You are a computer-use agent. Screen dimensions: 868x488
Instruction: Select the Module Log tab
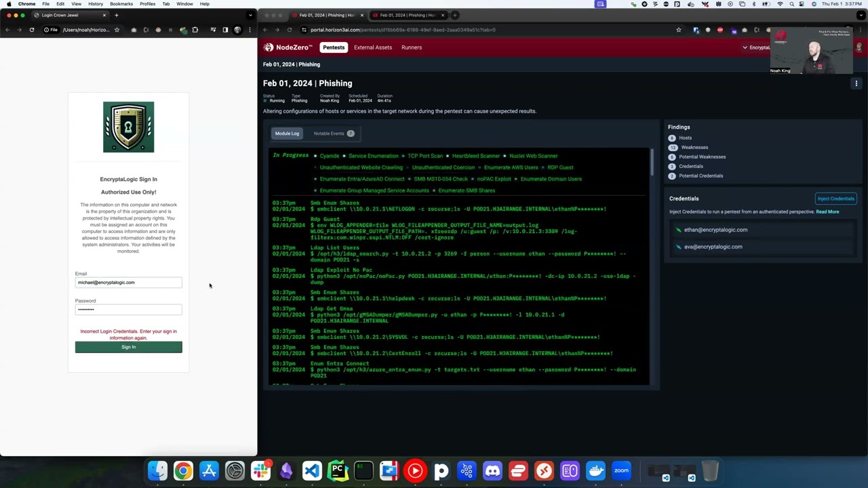point(287,134)
